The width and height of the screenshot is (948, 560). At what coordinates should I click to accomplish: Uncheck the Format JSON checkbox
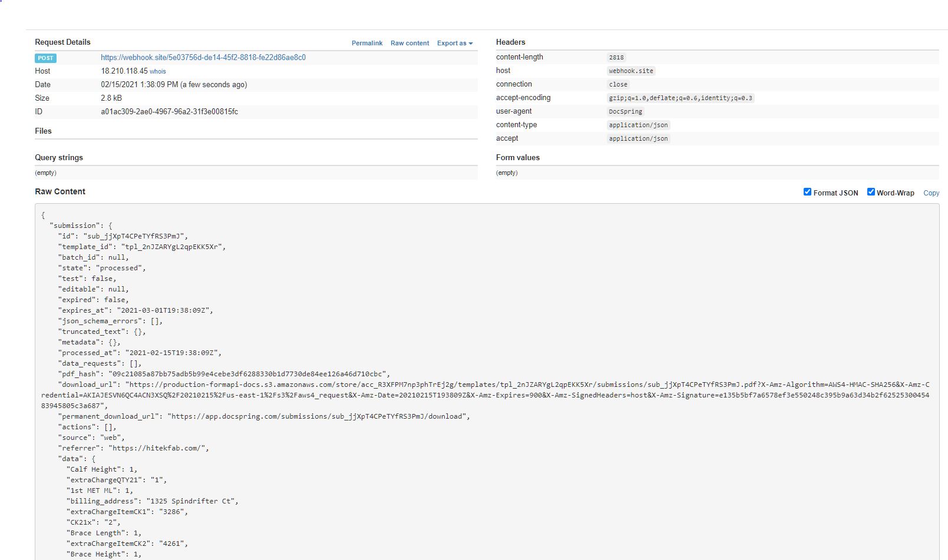[807, 192]
